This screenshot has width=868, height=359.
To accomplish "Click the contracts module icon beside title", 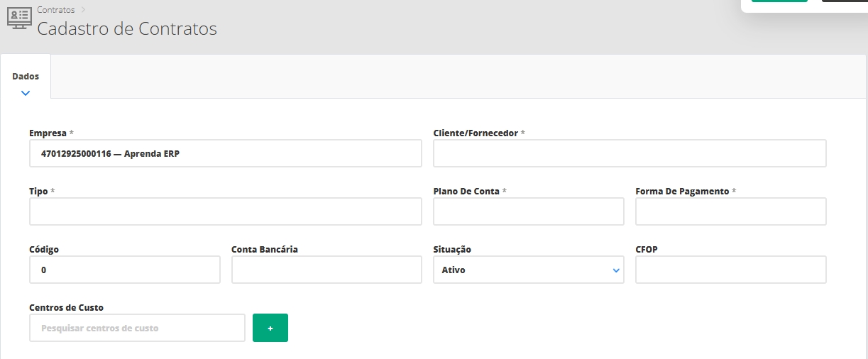I will [x=18, y=19].
